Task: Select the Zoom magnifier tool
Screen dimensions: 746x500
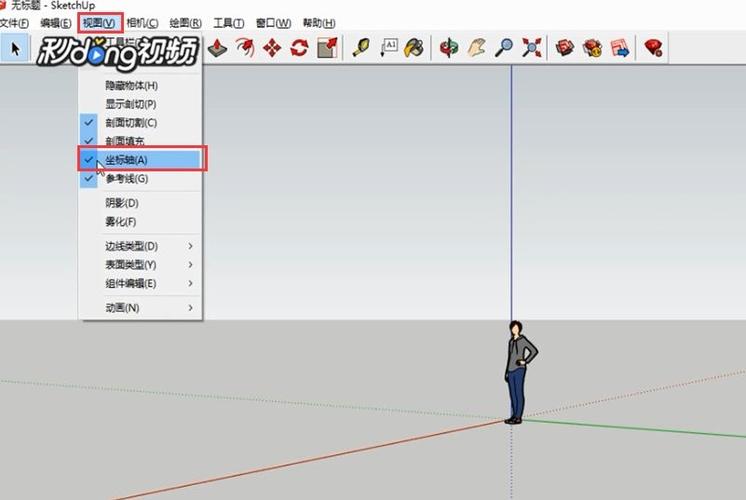Action: [x=503, y=48]
